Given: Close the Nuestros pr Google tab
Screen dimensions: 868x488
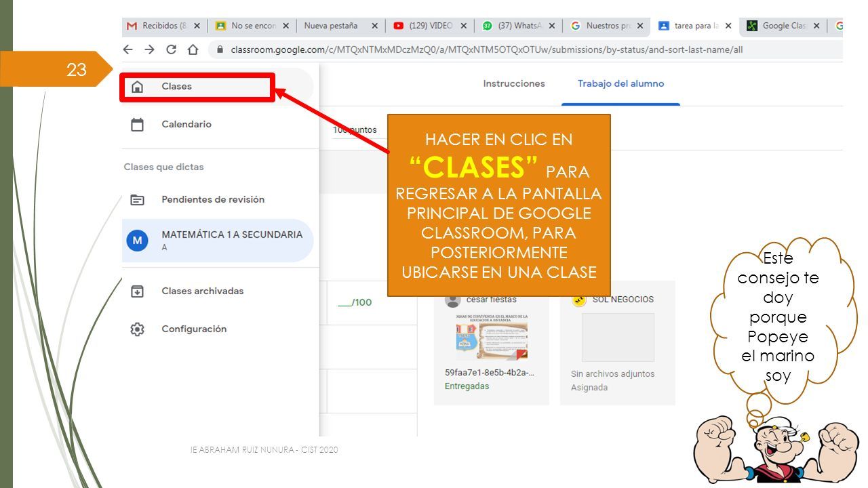Looking at the screenshot, I should tap(639, 26).
